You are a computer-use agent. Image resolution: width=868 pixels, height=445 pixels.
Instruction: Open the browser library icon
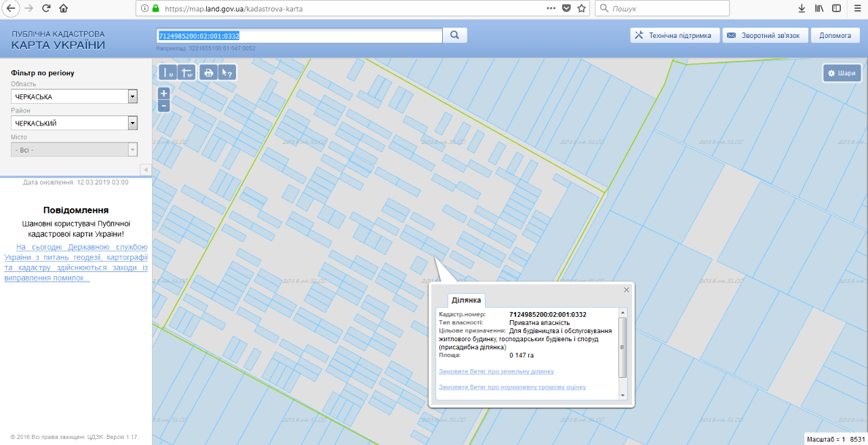[819, 9]
